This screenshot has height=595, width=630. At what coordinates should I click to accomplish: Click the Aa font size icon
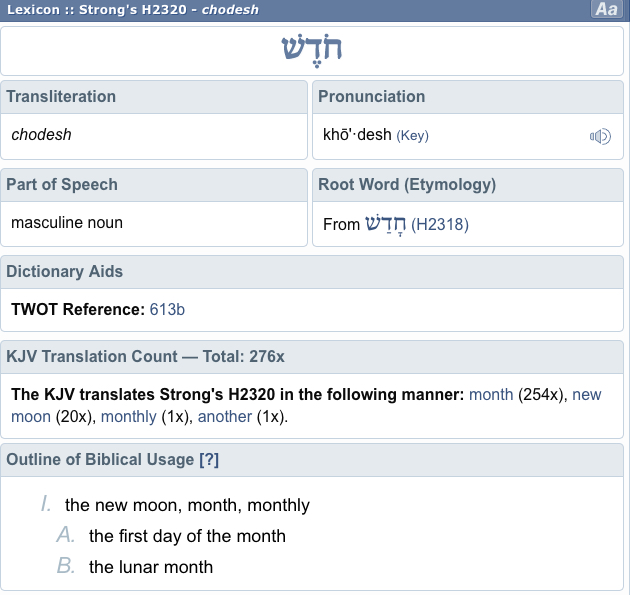click(x=606, y=10)
